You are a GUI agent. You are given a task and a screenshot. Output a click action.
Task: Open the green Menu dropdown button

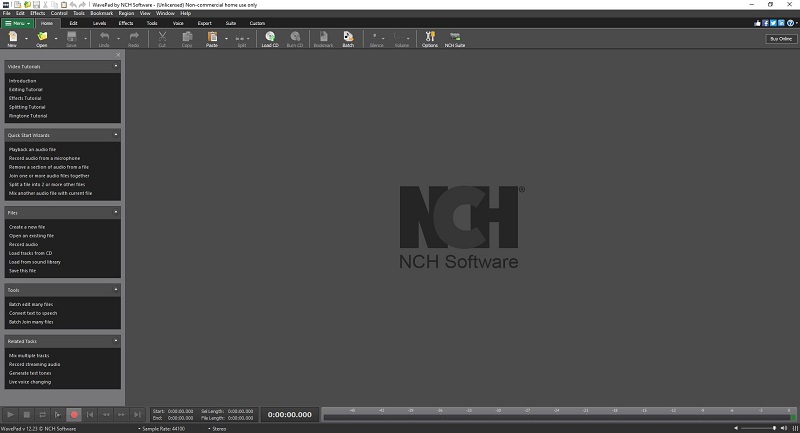coord(18,23)
